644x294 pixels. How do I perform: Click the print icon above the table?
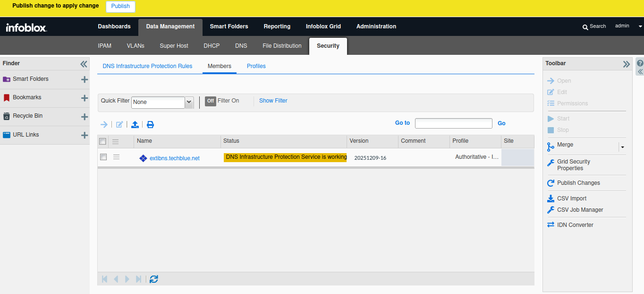click(x=150, y=125)
